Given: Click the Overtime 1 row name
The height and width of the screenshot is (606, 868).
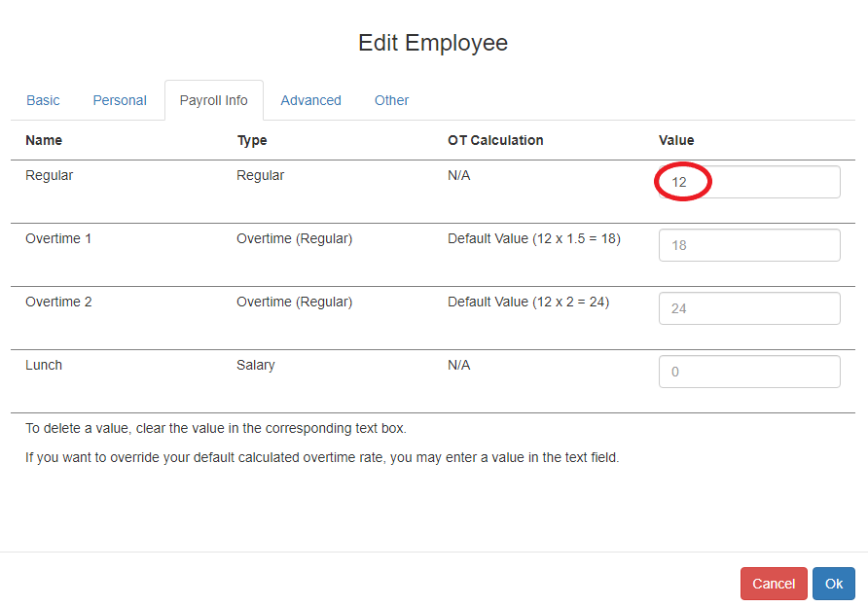Looking at the screenshot, I should tap(58, 238).
